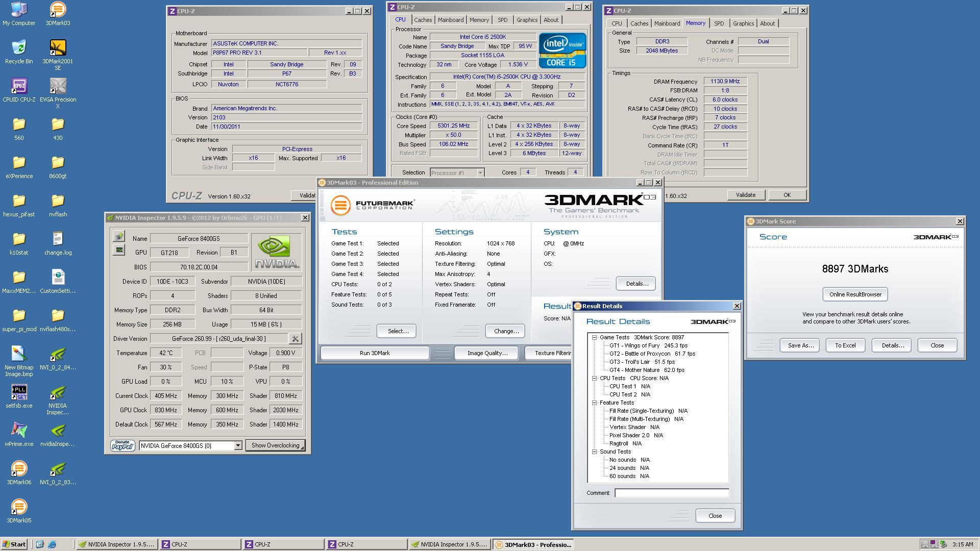This screenshot has width=980, height=551.
Task: Switch to Caches tab in CPU-Z
Action: (x=423, y=20)
